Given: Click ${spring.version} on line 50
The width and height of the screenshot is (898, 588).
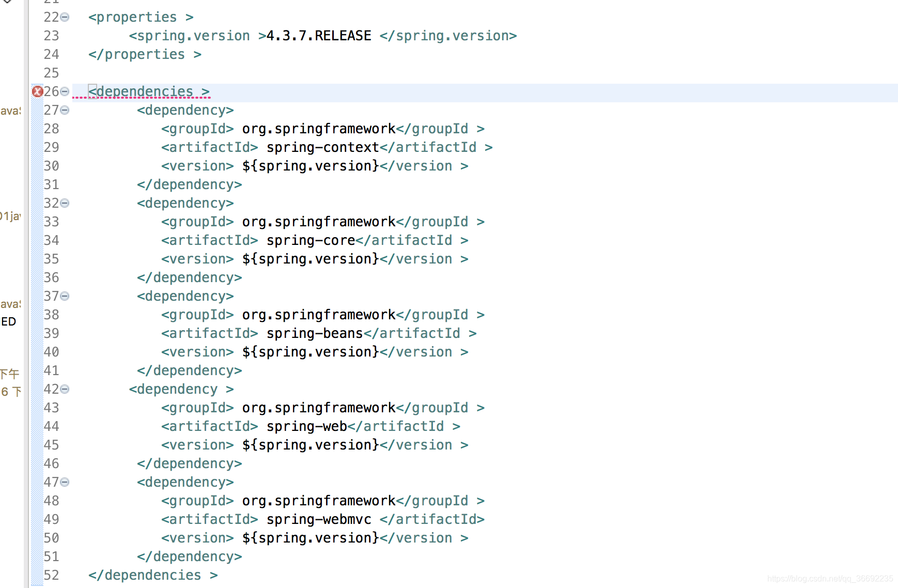Looking at the screenshot, I should point(311,538).
